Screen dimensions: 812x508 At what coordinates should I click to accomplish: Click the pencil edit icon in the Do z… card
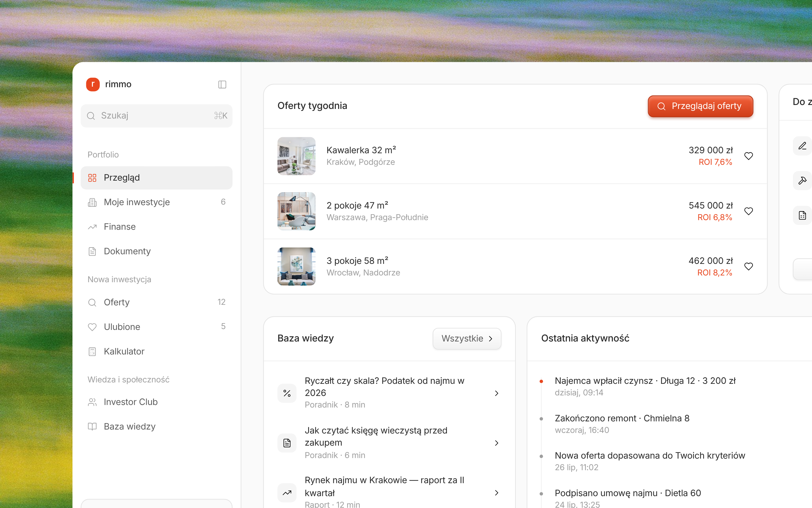pyautogui.click(x=802, y=146)
